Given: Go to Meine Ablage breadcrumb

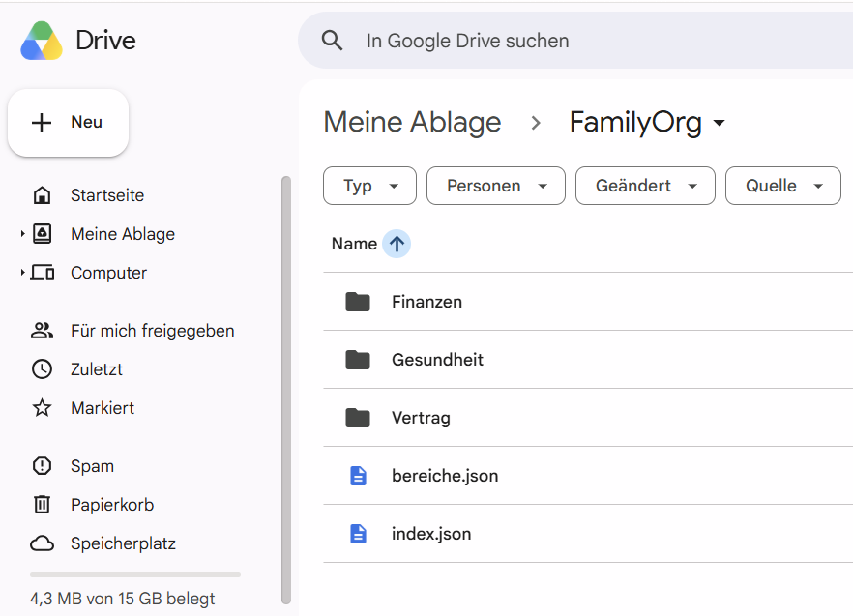Looking at the screenshot, I should coord(412,122).
